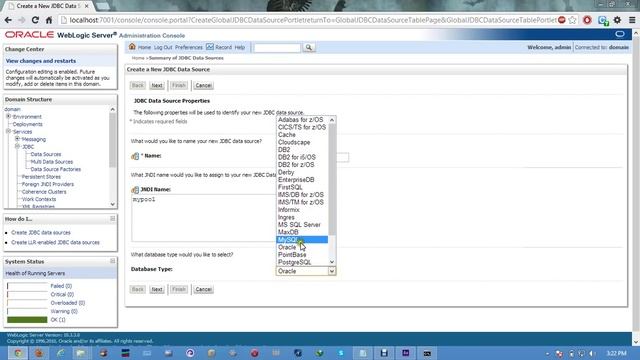The height and width of the screenshot is (360, 640).
Task: Click the green OK status bar
Action: [x=27, y=320]
